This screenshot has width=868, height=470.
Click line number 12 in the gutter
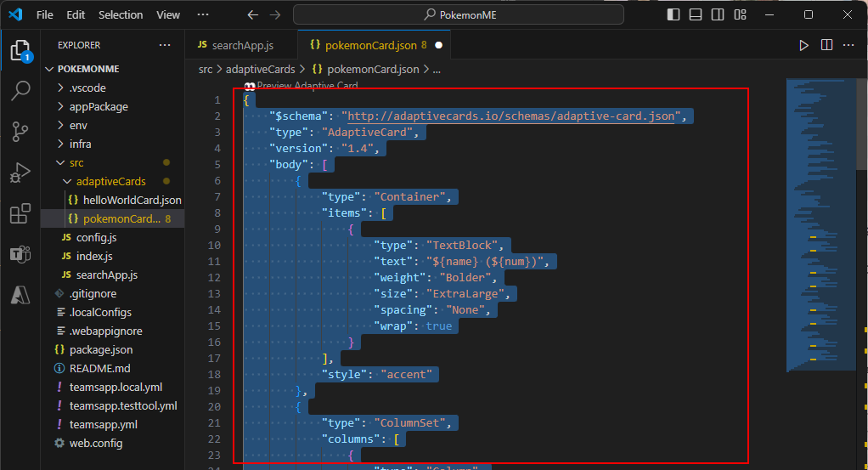point(214,278)
